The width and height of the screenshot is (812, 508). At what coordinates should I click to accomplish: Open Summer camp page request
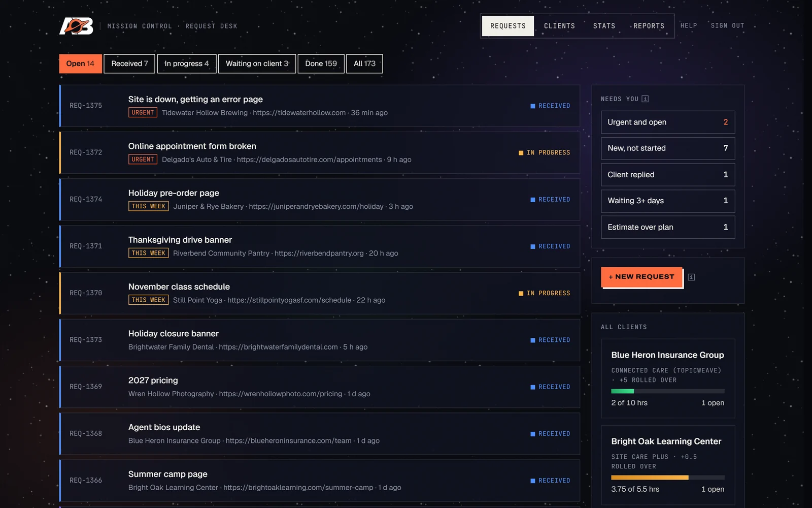(x=320, y=481)
